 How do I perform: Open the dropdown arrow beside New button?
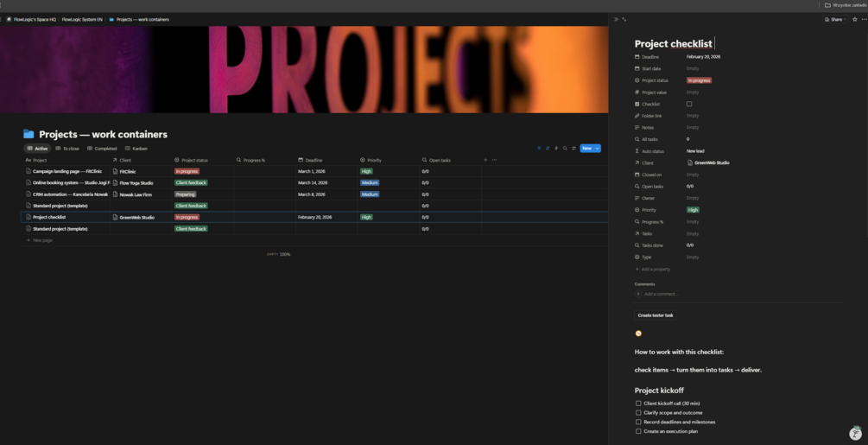(x=598, y=149)
